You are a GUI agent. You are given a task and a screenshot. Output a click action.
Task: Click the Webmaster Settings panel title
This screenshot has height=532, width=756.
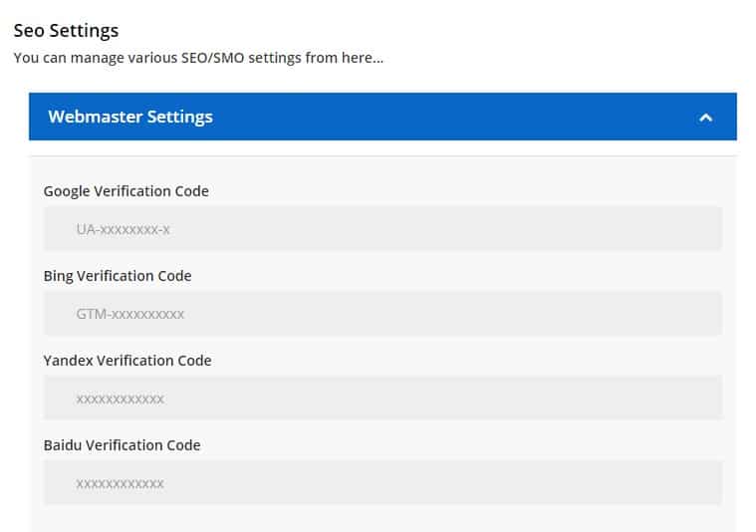pyautogui.click(x=130, y=117)
